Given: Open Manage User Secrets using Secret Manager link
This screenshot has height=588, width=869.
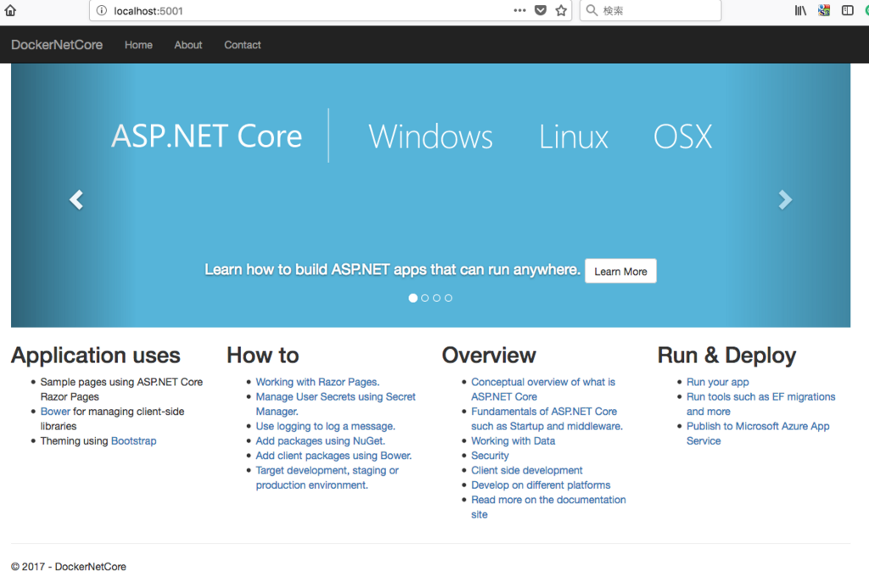Looking at the screenshot, I should click(335, 404).
